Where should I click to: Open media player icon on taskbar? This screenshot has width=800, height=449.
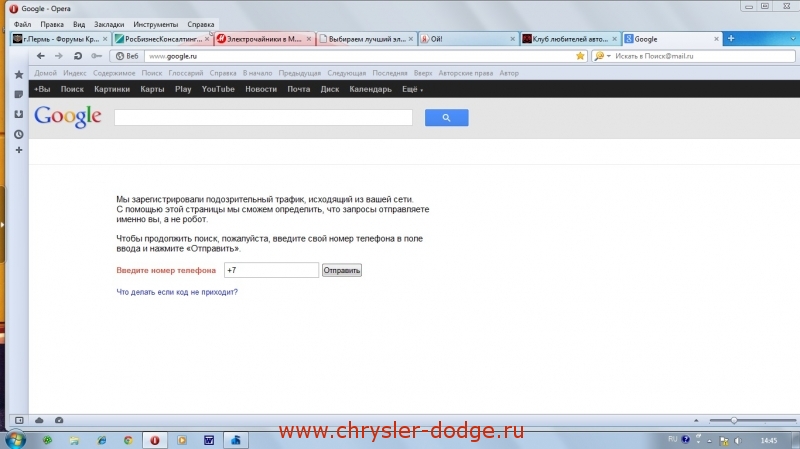[x=182, y=440]
